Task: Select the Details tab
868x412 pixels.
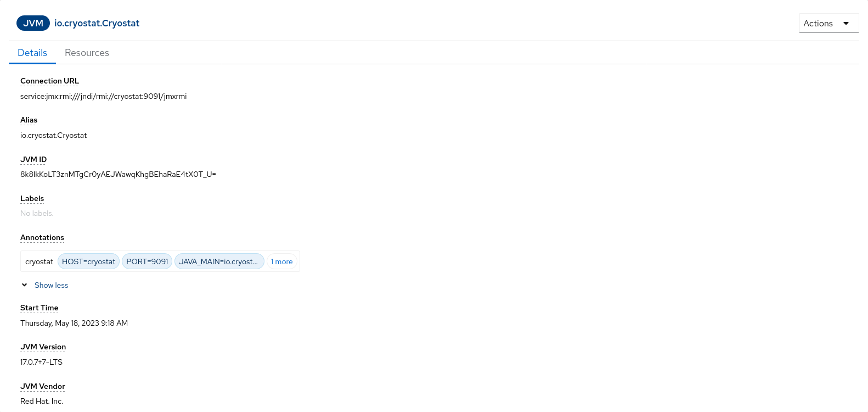Action: point(32,53)
